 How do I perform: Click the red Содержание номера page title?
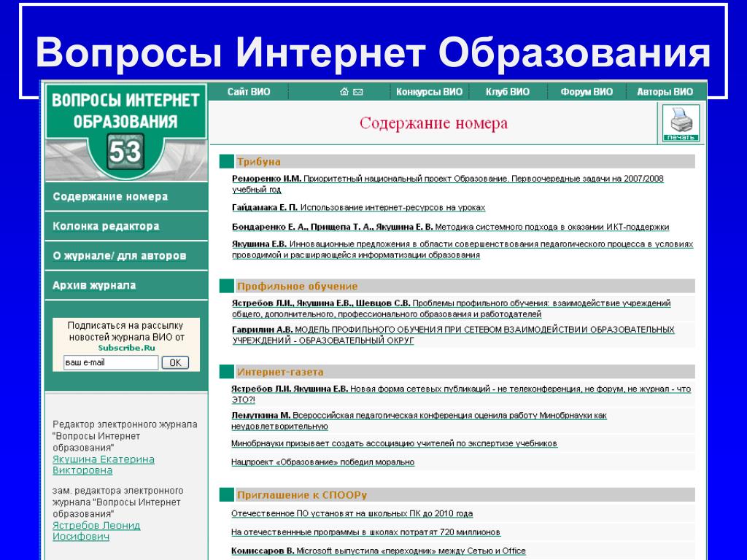tap(433, 123)
